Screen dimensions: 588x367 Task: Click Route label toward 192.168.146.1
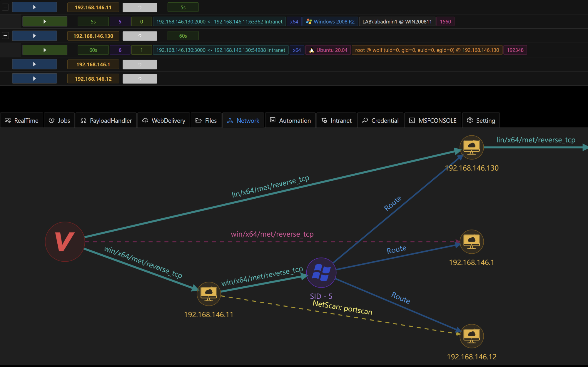click(x=396, y=250)
